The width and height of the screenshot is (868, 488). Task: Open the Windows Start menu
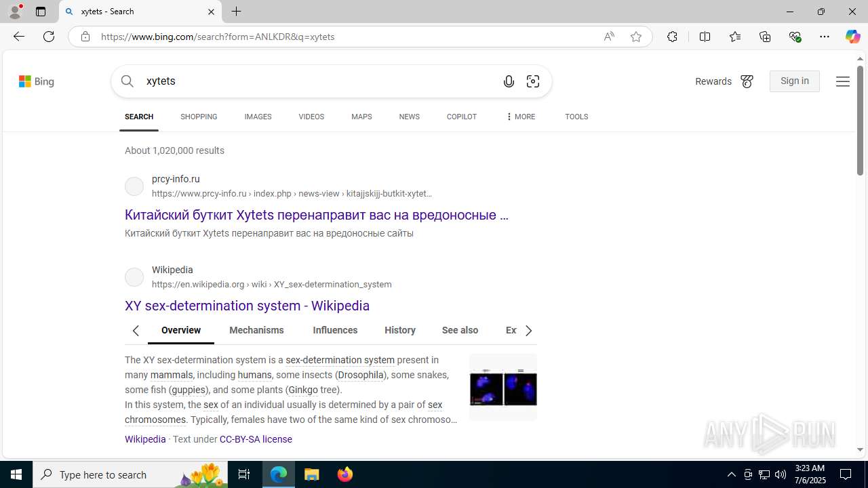click(x=16, y=474)
